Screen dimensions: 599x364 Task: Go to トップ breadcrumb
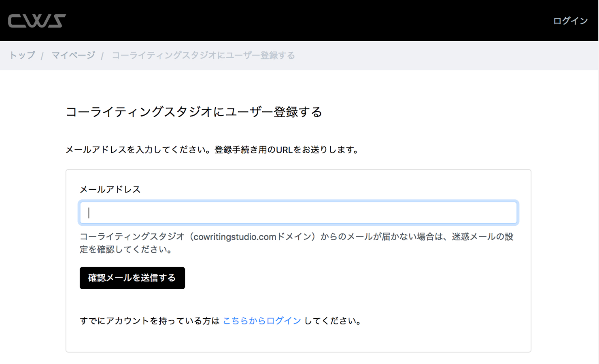pyautogui.click(x=22, y=55)
